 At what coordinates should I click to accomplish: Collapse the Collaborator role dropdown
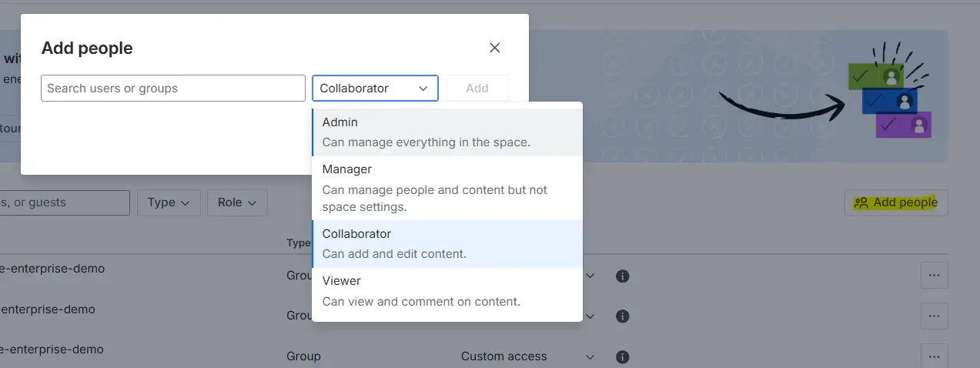point(375,88)
